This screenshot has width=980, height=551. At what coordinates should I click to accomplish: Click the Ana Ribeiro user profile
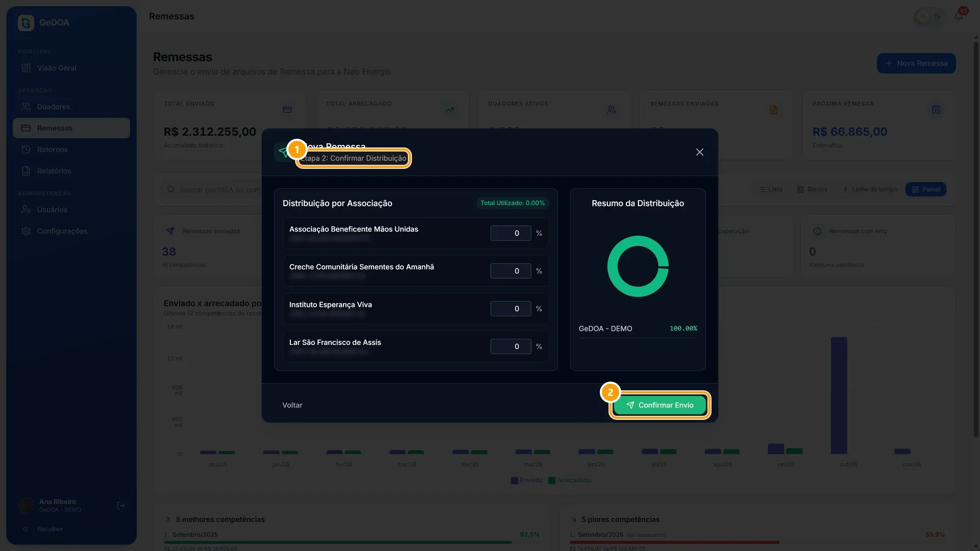click(50, 506)
